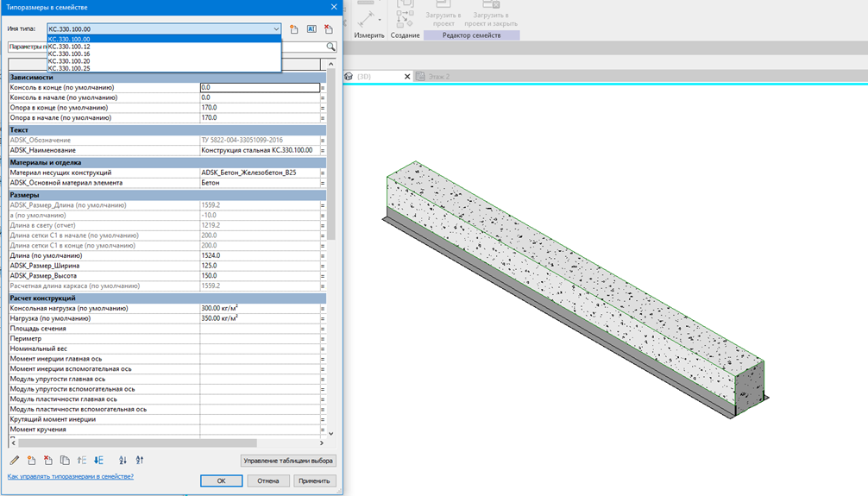Select type КС.330.100.00 in dropdown list

point(164,39)
